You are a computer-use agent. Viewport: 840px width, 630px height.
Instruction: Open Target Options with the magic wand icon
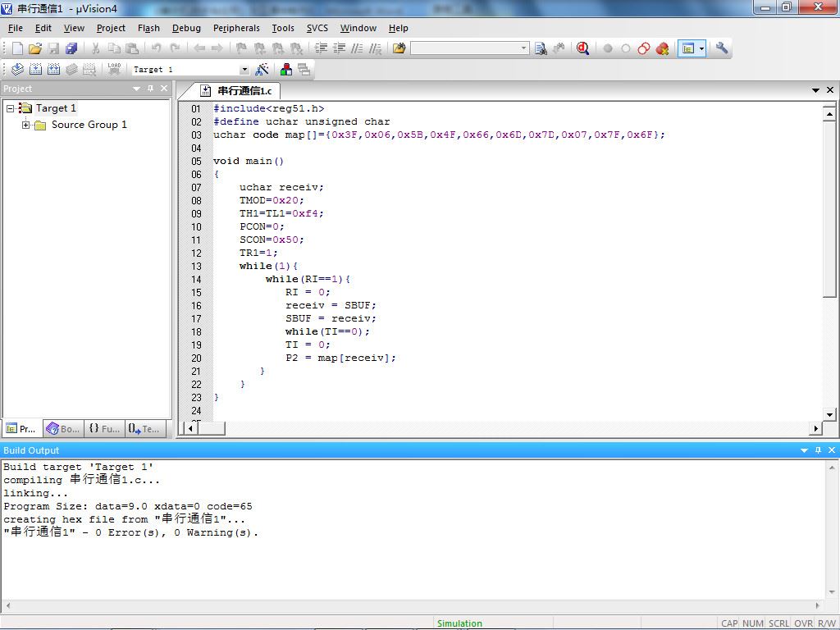[262, 69]
